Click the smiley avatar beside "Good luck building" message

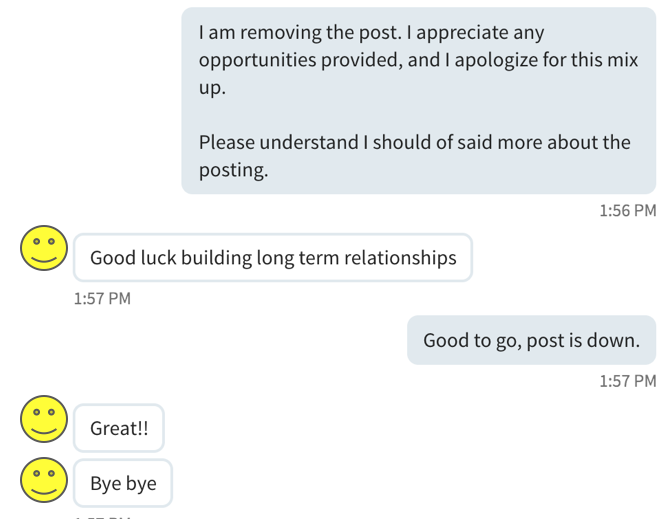(44, 248)
